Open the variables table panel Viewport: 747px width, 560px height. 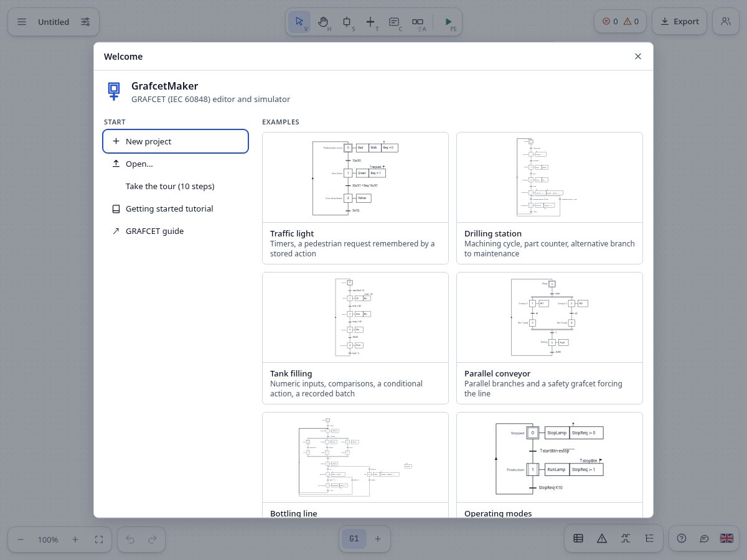coord(578,539)
